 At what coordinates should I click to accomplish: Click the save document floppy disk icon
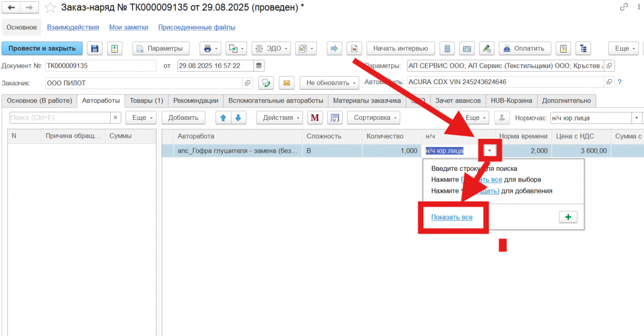[x=95, y=48]
